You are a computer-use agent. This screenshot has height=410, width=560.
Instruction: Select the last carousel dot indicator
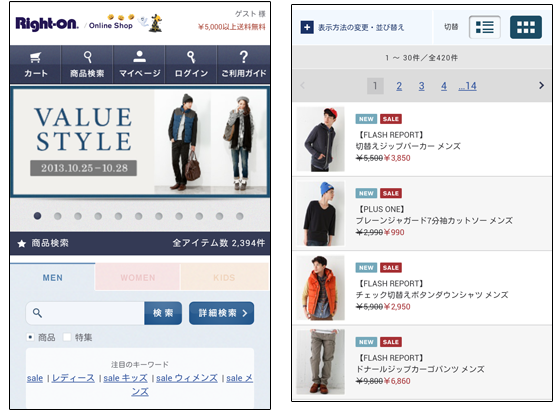(240, 216)
